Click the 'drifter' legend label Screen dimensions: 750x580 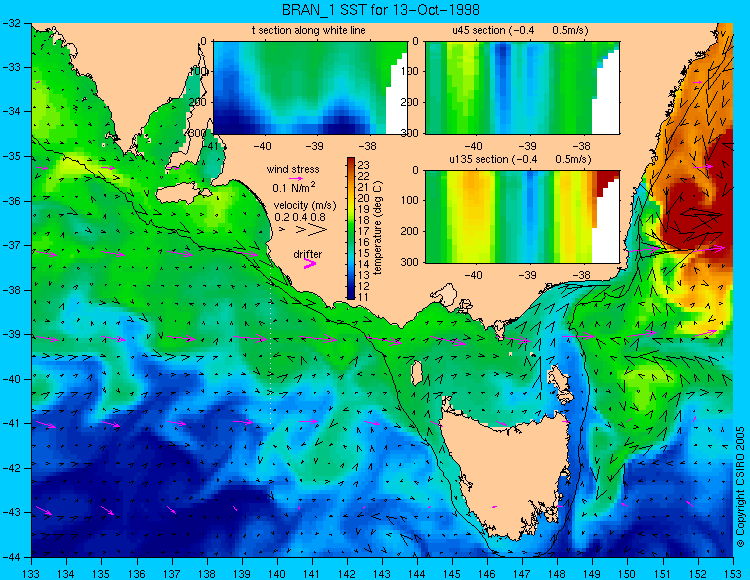click(x=308, y=254)
